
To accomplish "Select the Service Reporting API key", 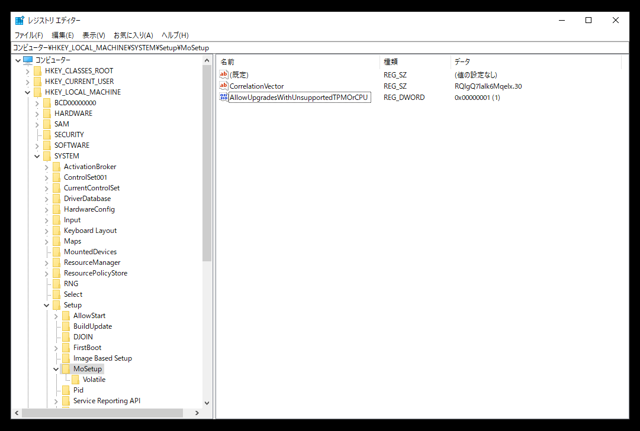I will 107,401.
